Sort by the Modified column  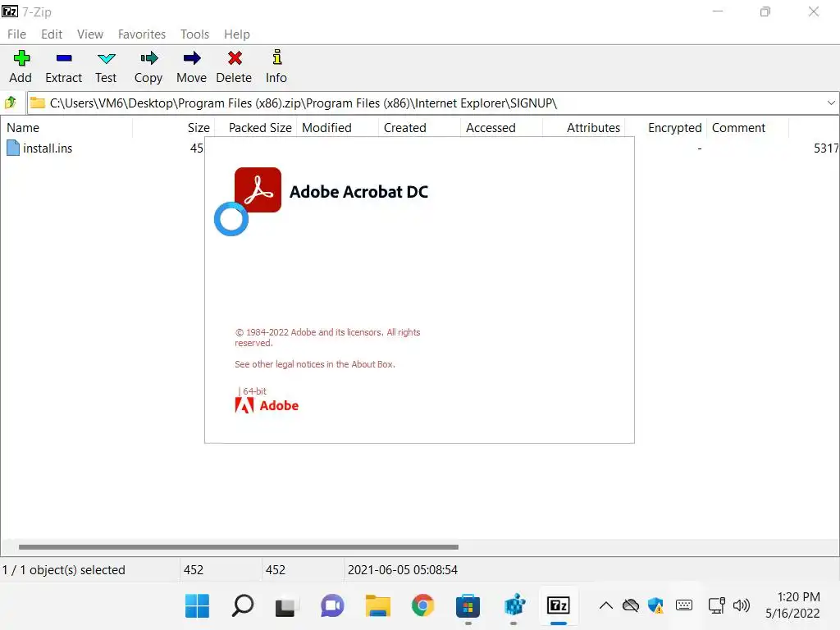click(x=337, y=127)
